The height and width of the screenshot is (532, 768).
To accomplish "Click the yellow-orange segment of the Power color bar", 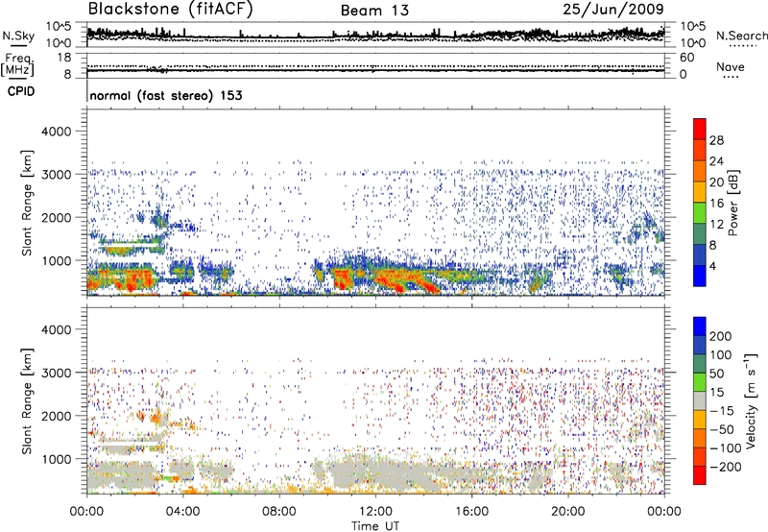I will 700,192.
